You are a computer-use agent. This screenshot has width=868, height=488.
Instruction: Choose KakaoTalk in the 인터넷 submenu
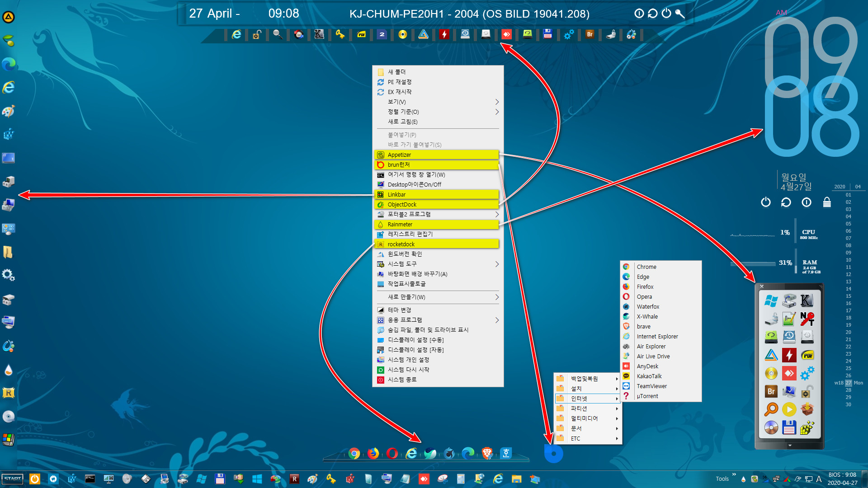(661, 376)
